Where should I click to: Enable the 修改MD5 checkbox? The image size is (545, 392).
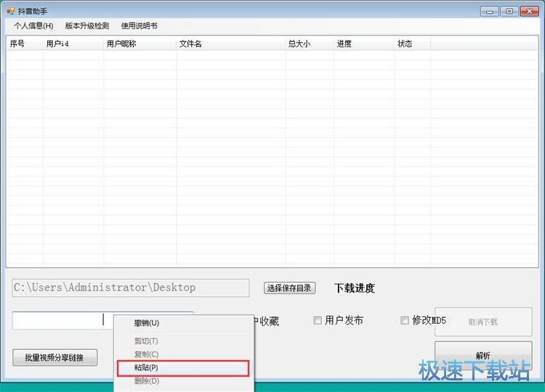[x=405, y=320]
